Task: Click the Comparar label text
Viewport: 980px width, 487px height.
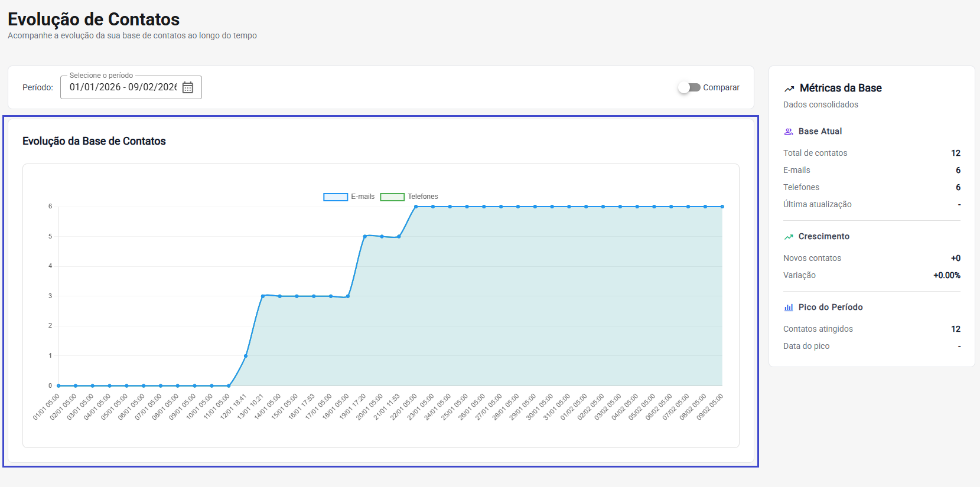Action: pyautogui.click(x=721, y=87)
